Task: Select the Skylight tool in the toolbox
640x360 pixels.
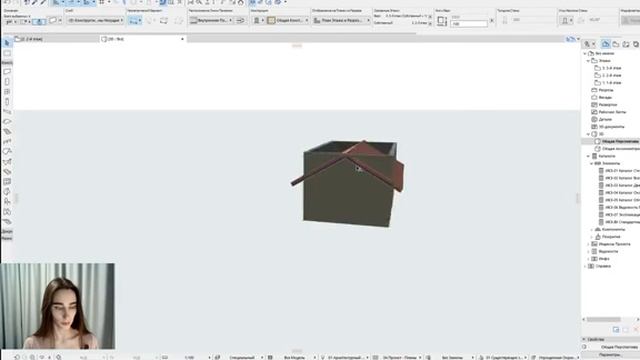Action: pyautogui.click(x=7, y=171)
